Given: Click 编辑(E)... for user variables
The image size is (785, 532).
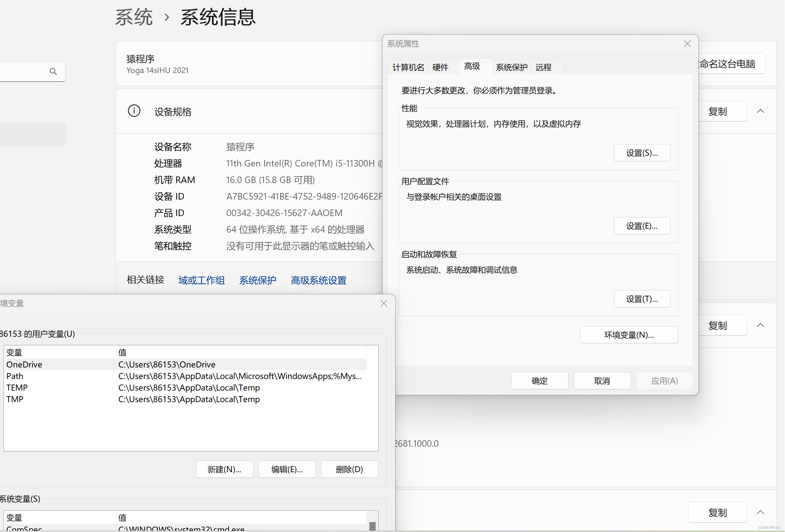Looking at the screenshot, I should pos(287,469).
